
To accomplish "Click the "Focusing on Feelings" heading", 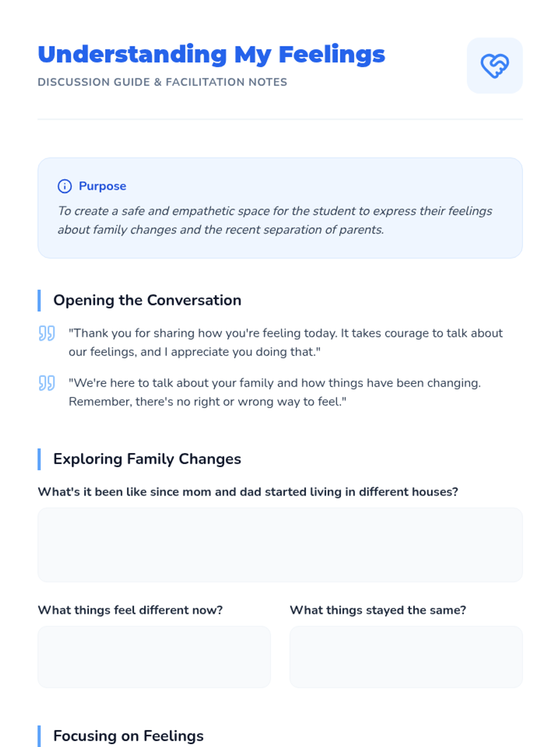I will (x=128, y=736).
